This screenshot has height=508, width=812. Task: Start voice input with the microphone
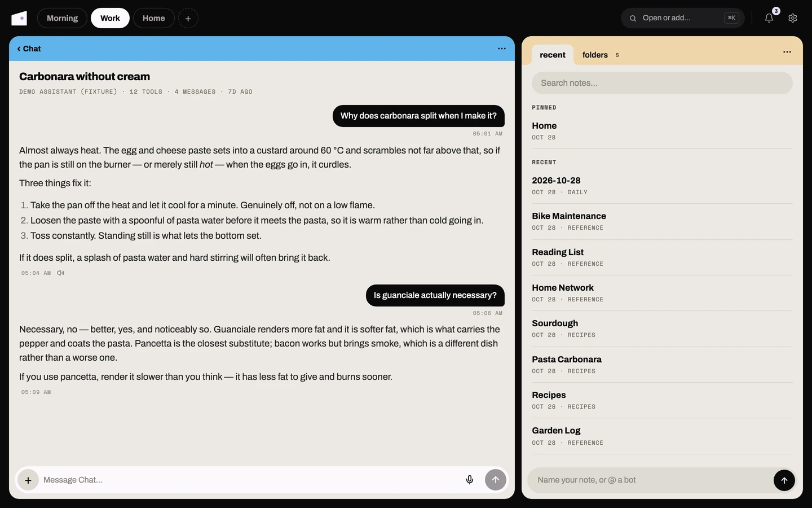470,480
